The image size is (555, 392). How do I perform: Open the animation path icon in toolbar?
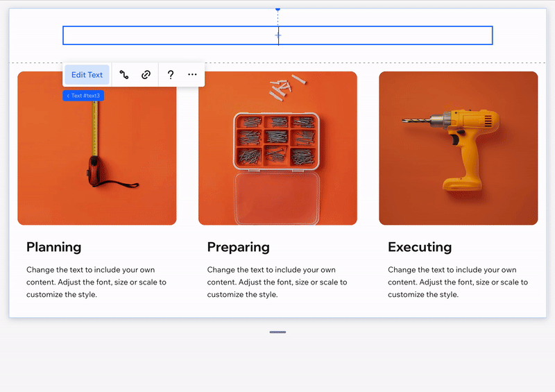point(124,75)
